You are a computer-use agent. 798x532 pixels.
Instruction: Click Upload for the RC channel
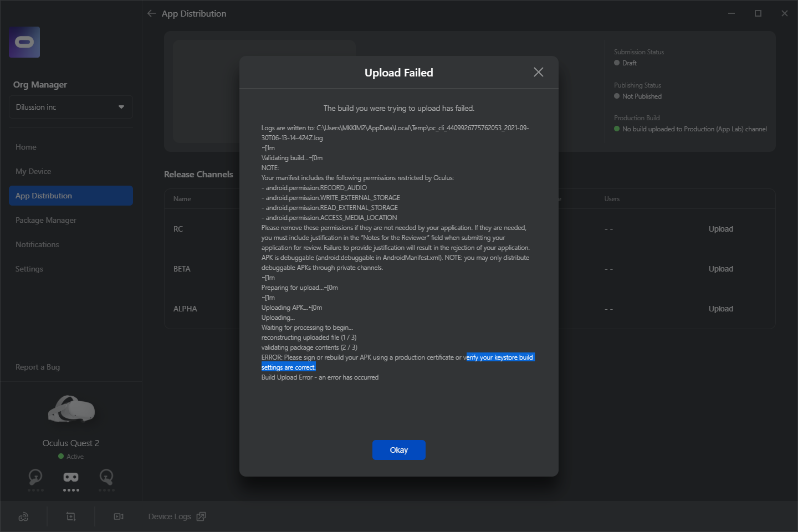point(721,229)
